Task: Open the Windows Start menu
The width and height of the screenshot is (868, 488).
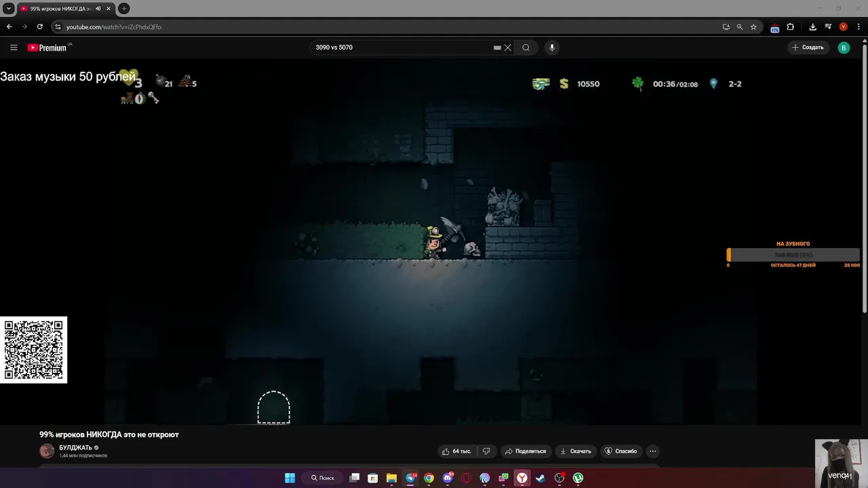Action: 290,478
